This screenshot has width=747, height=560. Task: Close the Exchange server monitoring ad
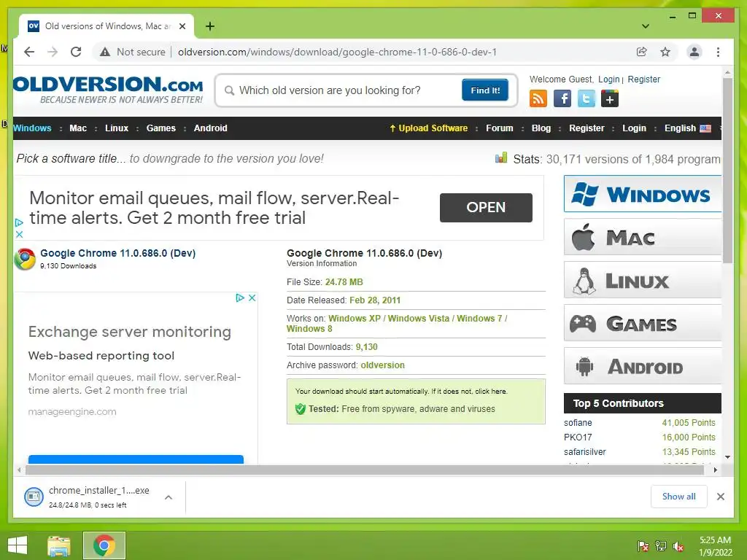coord(252,297)
